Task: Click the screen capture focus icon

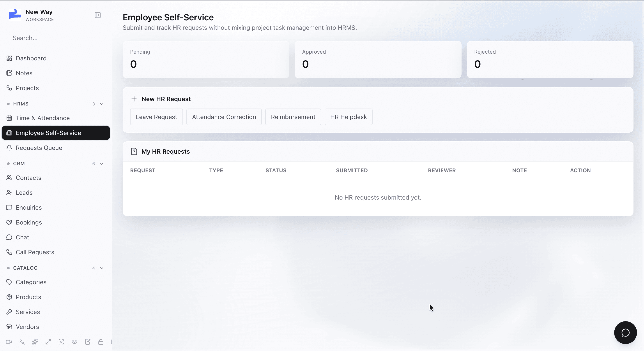Action: pyautogui.click(x=61, y=342)
